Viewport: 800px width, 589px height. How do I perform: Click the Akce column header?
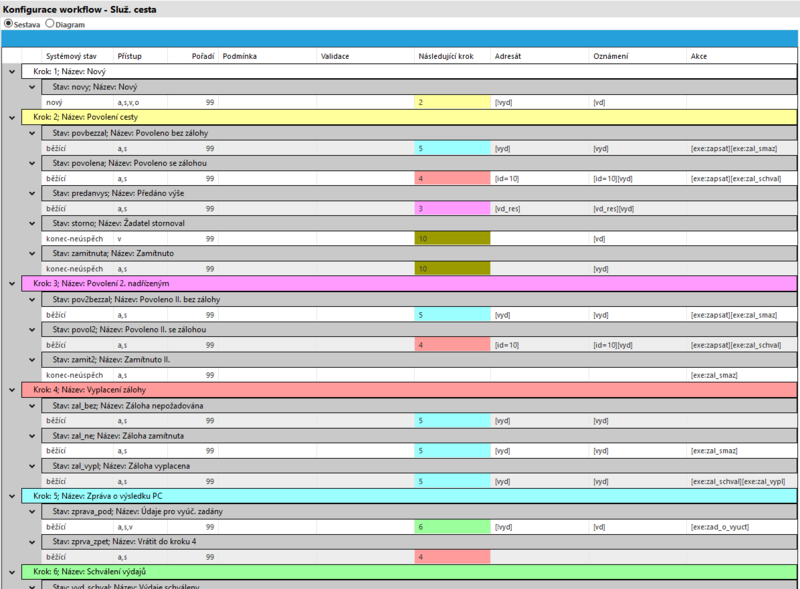pos(742,56)
